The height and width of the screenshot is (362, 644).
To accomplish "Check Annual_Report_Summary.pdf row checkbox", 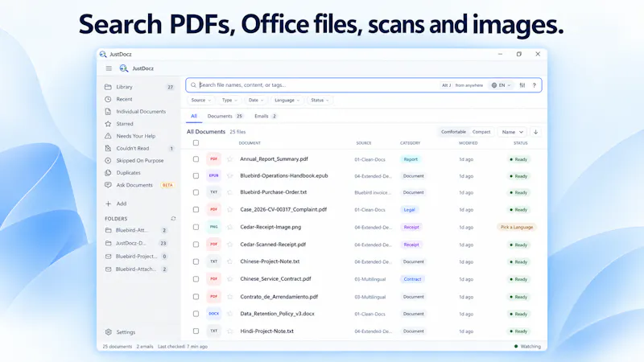I will [196, 159].
